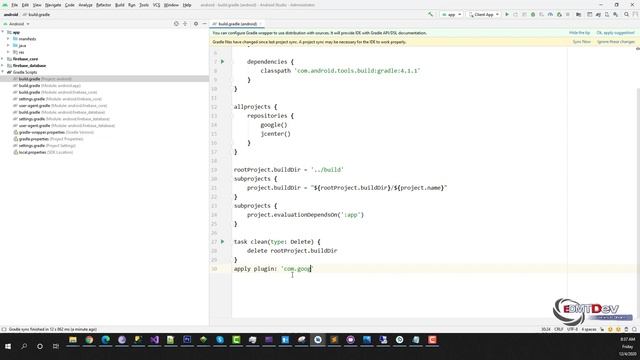
Task: Click the Gradle sync finished status message
Action: 53,329
